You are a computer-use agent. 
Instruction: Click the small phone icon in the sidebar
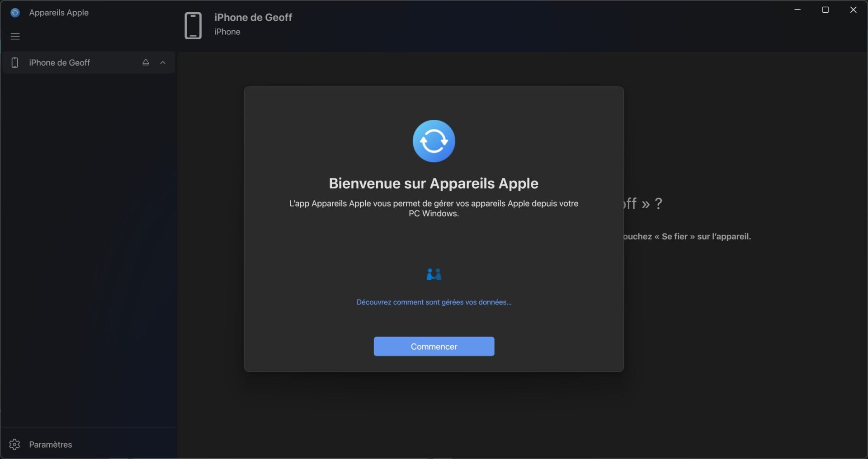point(14,63)
